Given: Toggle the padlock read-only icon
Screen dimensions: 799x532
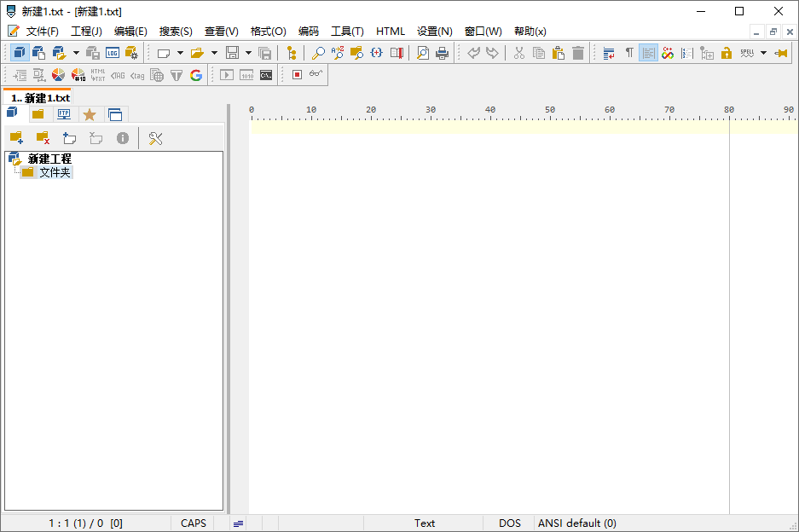Looking at the screenshot, I should [727, 53].
